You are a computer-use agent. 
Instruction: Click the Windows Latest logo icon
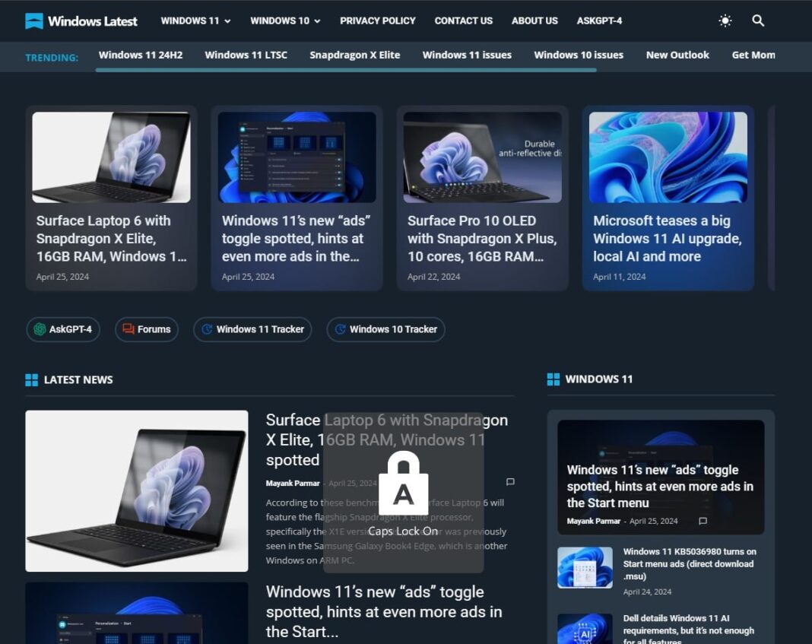34,21
